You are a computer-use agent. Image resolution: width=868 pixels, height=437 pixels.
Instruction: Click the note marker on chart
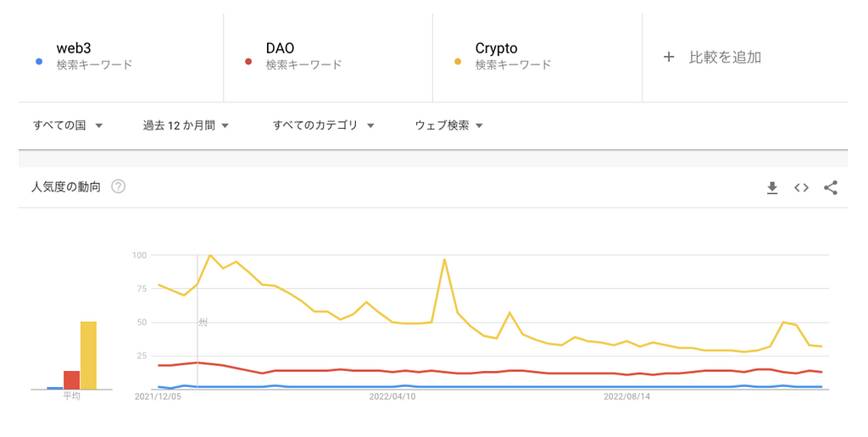(203, 323)
